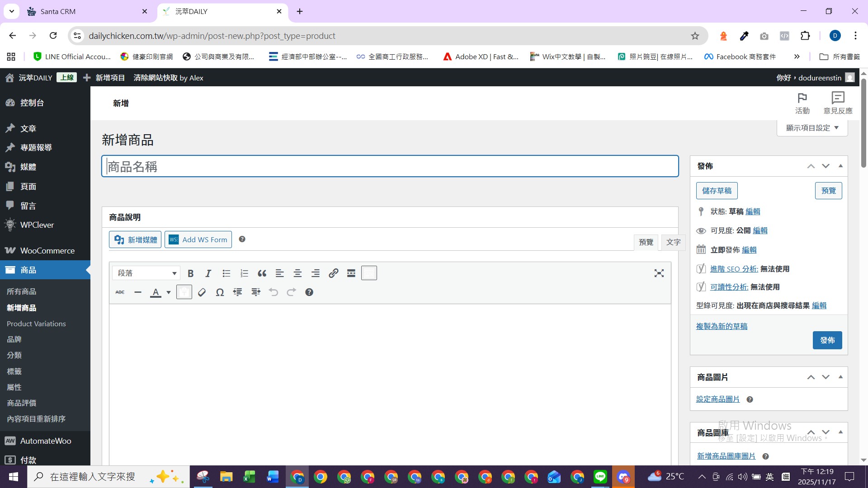Viewport: 868px width, 488px height.
Task: Click the blockquote icon
Action: (x=262, y=273)
